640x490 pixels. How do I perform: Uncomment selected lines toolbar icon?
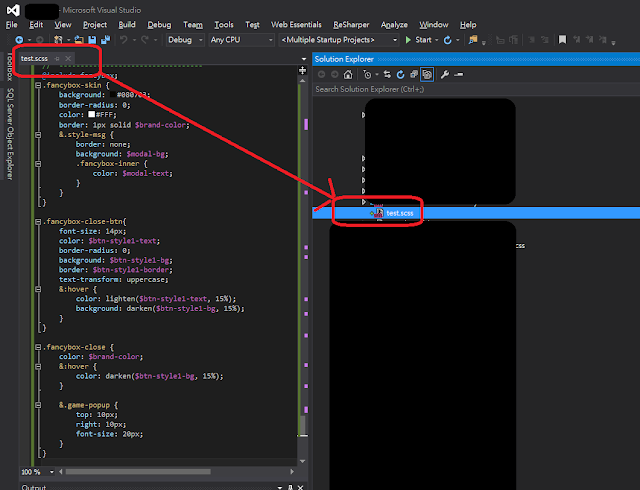pyautogui.click(x=513, y=40)
